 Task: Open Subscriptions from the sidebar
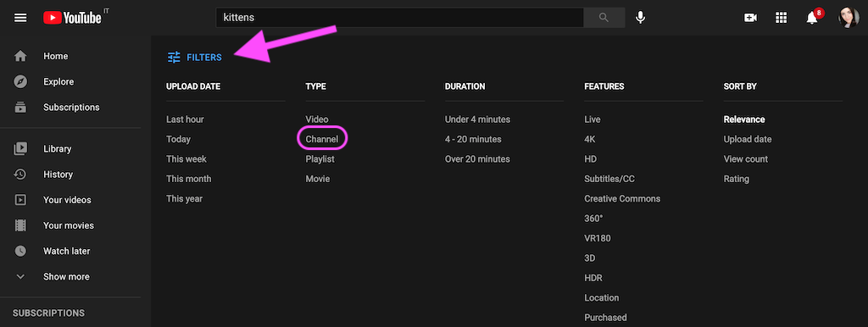(x=71, y=108)
